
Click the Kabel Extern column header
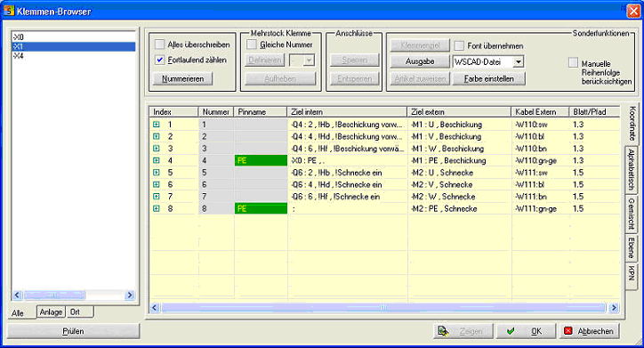pos(540,112)
